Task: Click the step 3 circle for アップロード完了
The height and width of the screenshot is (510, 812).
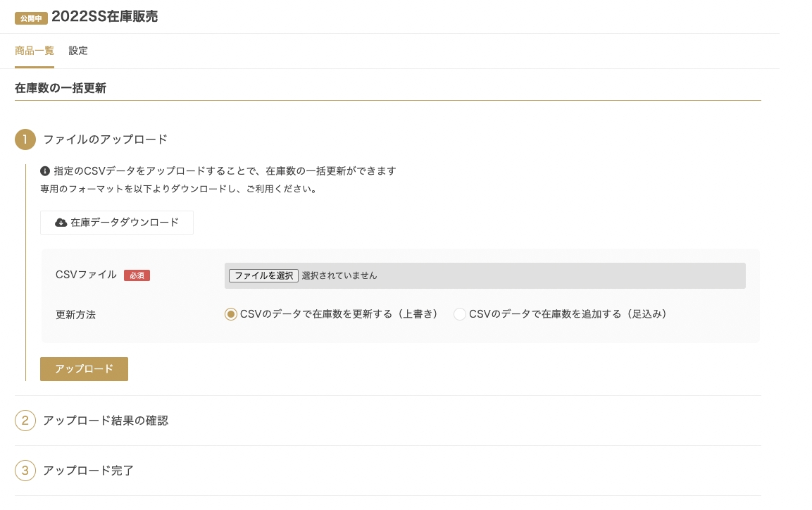Action: (x=25, y=470)
